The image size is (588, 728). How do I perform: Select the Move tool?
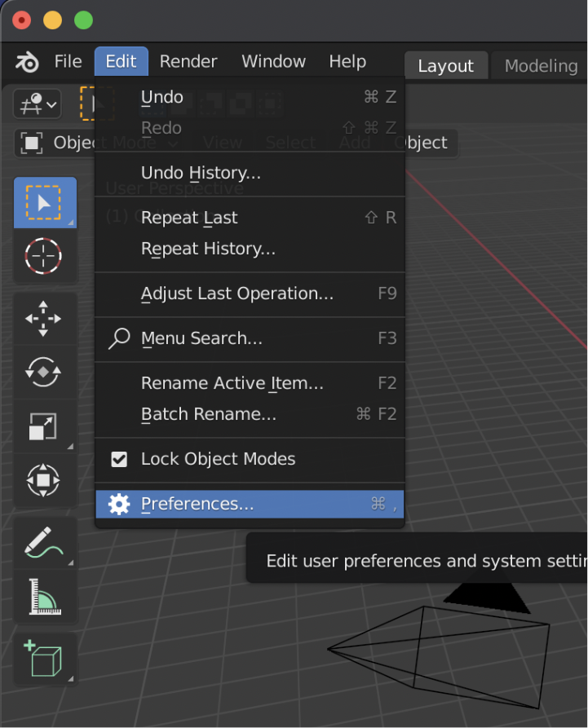[45, 319]
